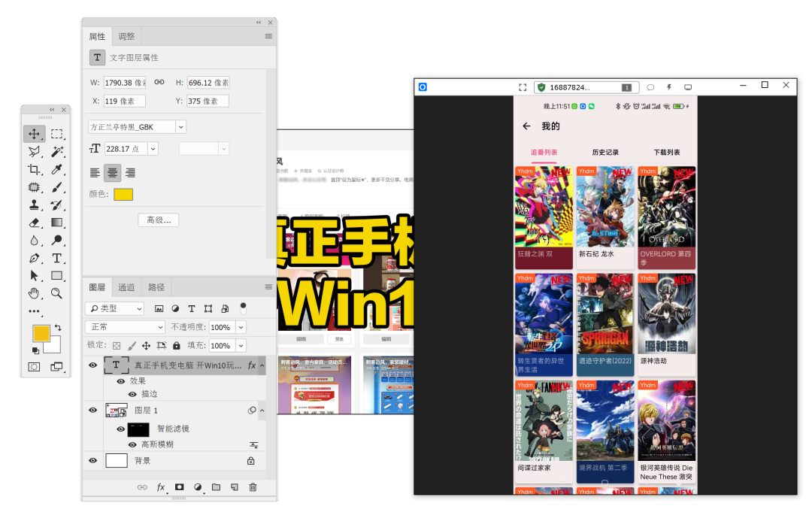
Task: Select the Rectangle shape tool
Action: tap(57, 275)
